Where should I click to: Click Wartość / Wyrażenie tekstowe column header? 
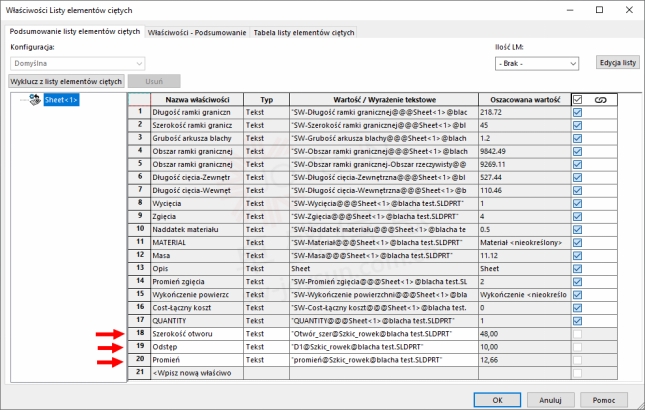384,100
